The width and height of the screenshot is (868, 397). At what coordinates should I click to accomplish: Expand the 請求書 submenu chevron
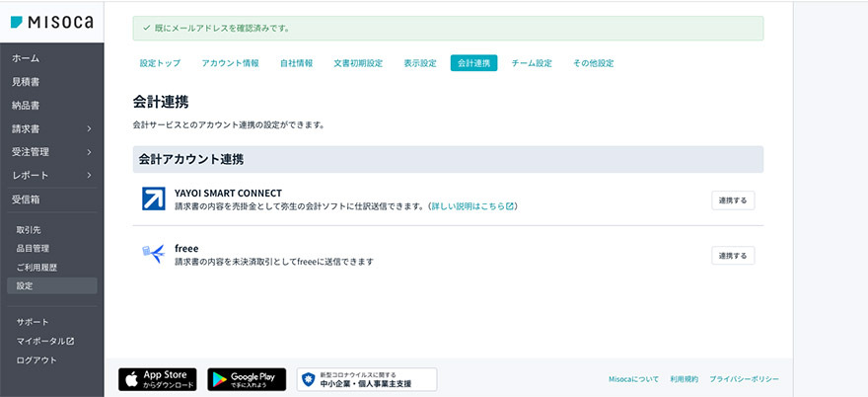[x=89, y=128]
